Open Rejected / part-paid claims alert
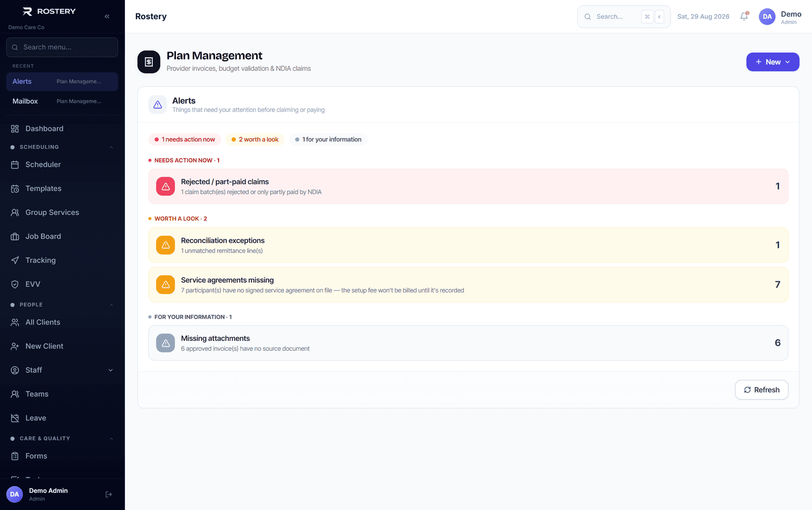The height and width of the screenshot is (510, 812). 468,186
